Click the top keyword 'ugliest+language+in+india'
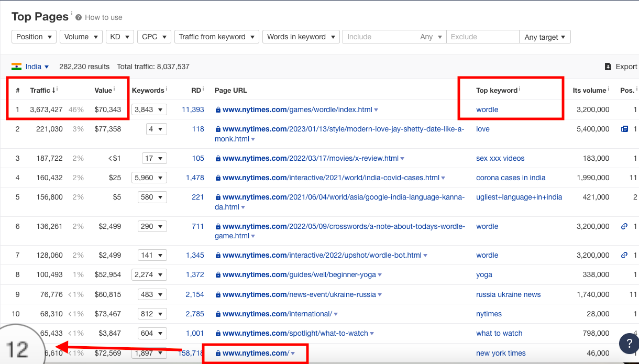The width and height of the screenshot is (639, 364). coord(519,197)
